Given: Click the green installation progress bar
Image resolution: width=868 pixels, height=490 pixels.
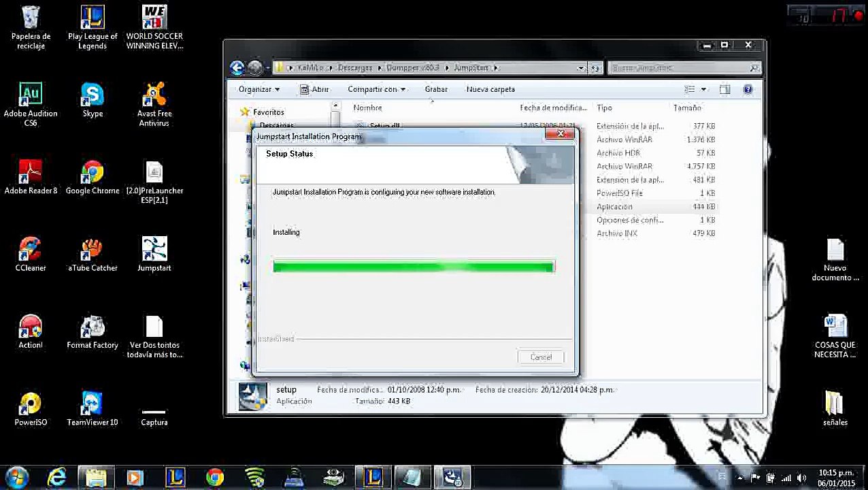Looking at the screenshot, I should pos(414,267).
